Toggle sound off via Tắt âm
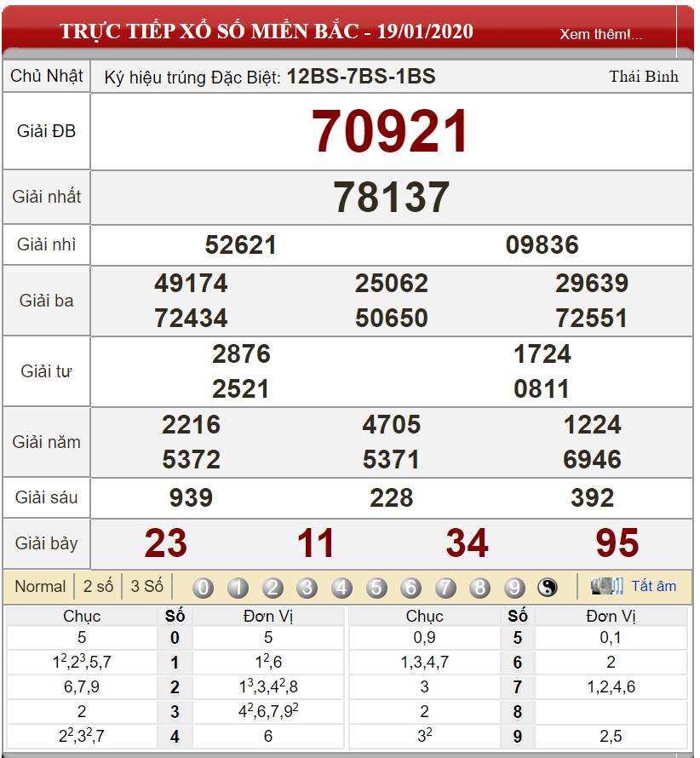 pyautogui.click(x=654, y=586)
